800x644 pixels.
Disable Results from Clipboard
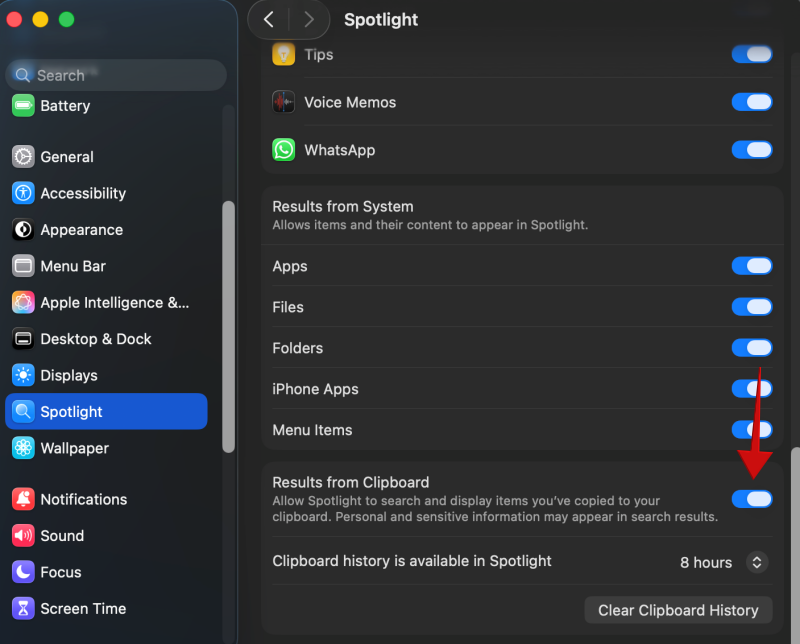[752, 499]
